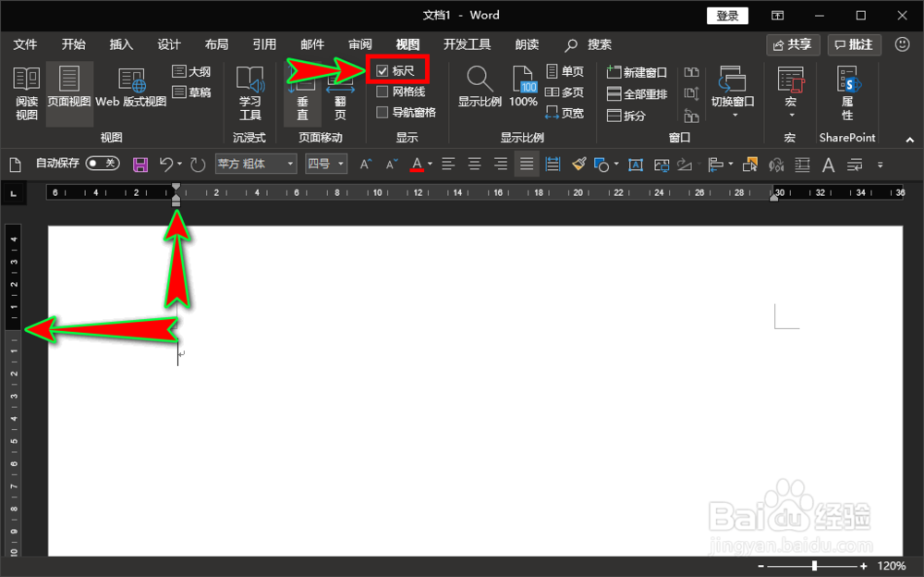Viewport: 924px width, 577px height.
Task: Switch to 插入 (Insert) tab
Action: point(121,44)
